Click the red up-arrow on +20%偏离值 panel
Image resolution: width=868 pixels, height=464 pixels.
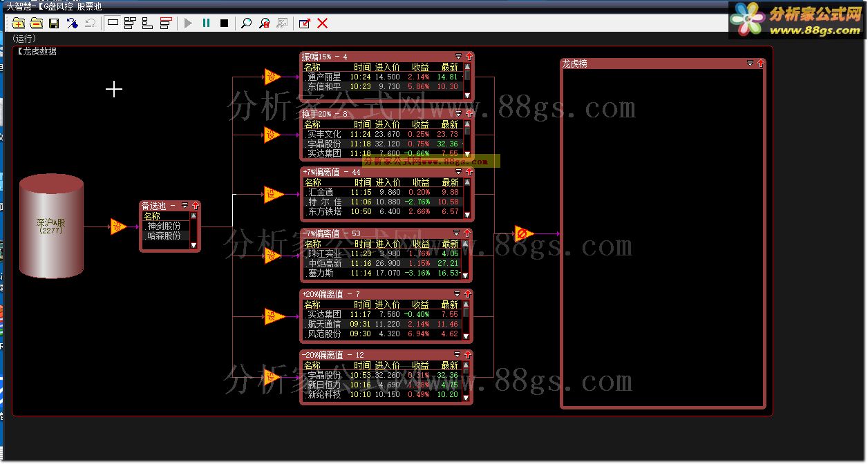click(469, 294)
